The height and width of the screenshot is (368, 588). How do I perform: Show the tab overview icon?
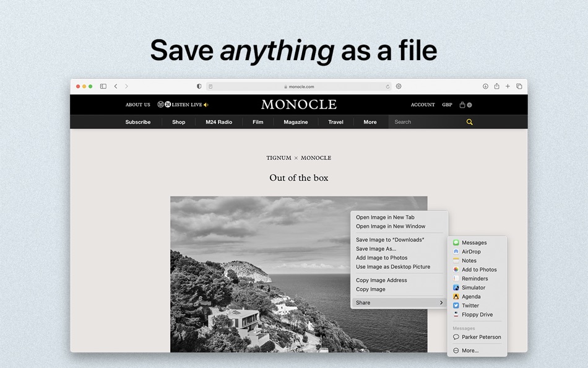519,86
